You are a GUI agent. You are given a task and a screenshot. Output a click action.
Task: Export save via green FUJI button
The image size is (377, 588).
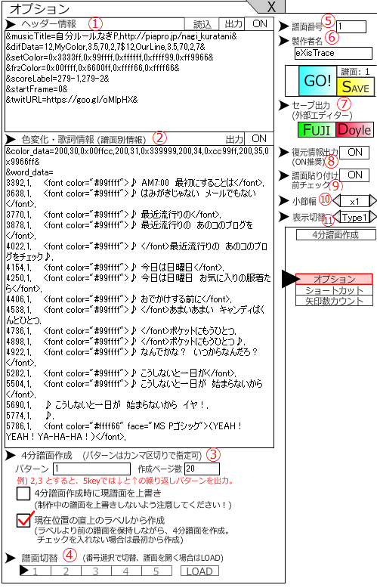(317, 130)
